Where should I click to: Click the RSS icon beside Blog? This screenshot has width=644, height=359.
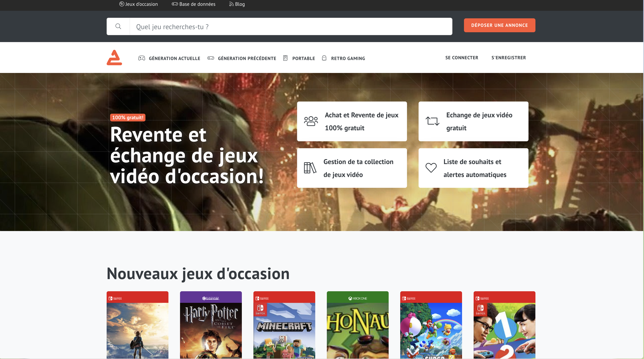pyautogui.click(x=231, y=4)
